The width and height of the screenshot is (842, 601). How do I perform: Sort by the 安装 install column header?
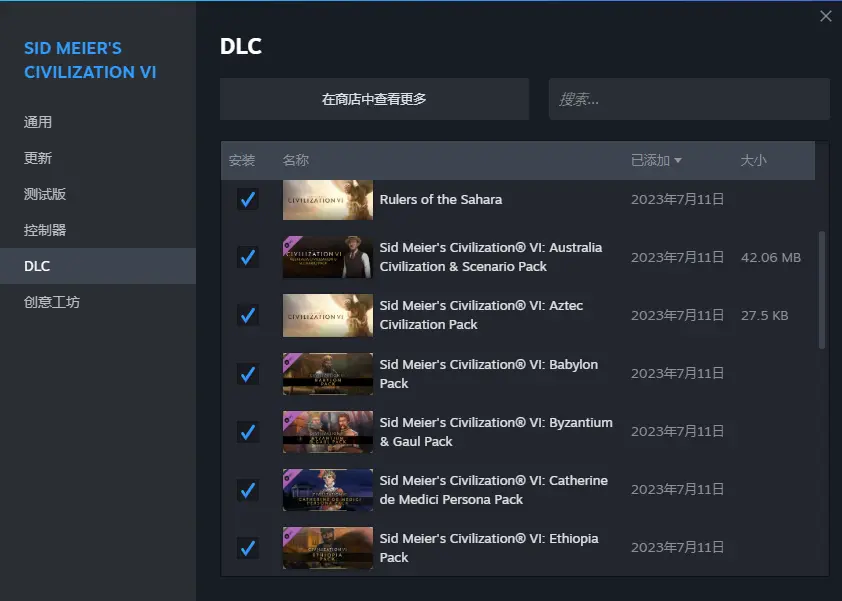click(x=242, y=160)
